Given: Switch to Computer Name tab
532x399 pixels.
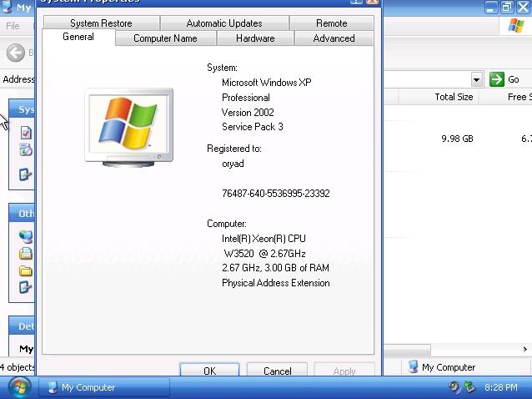Looking at the screenshot, I should 165,38.
